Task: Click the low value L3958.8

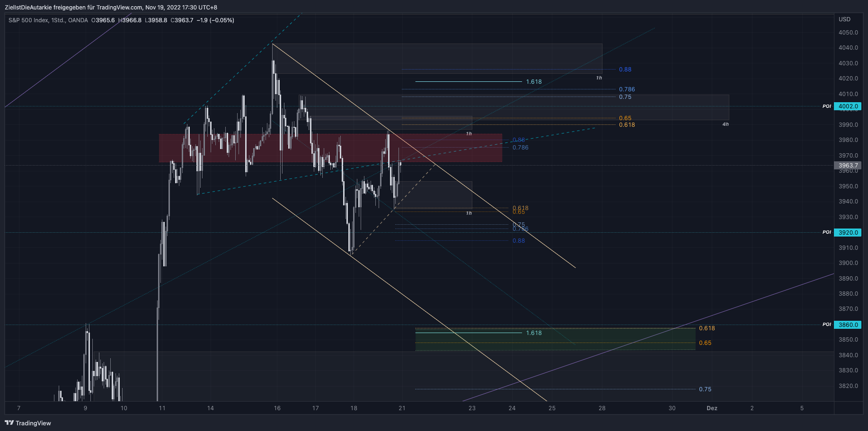Action: tap(156, 20)
